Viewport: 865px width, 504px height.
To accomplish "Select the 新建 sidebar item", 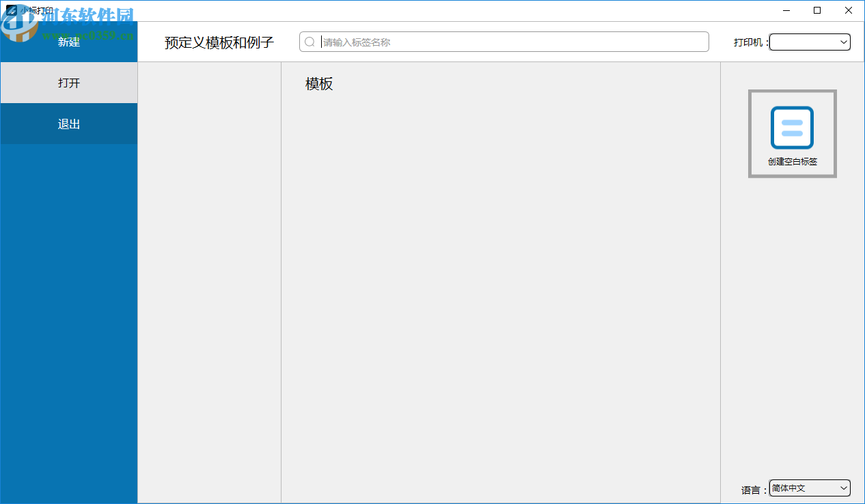I will [x=69, y=42].
